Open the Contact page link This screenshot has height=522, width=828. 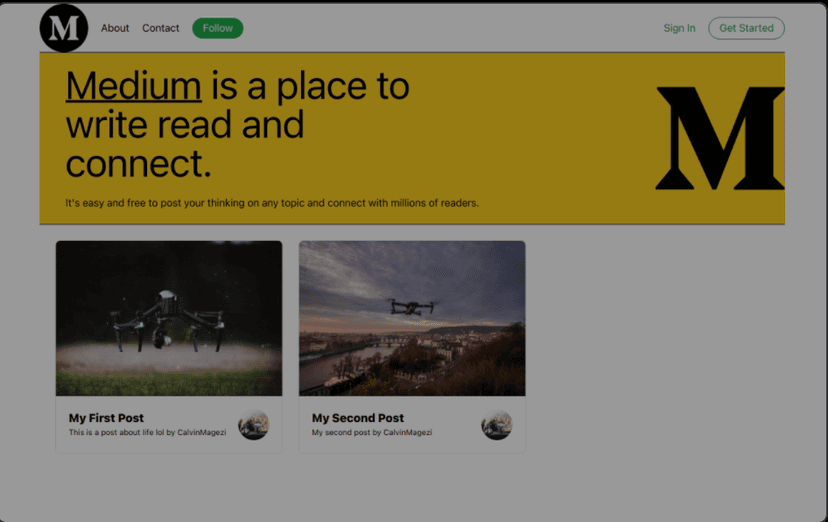(x=161, y=28)
